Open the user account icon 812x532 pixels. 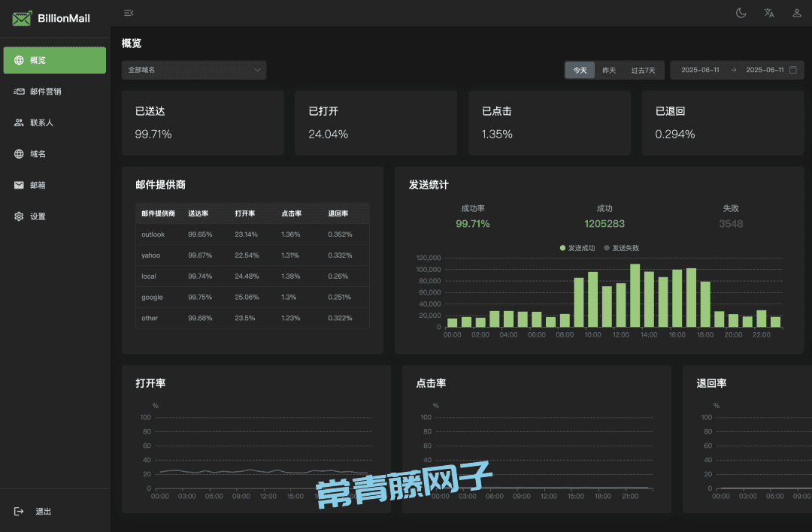point(796,13)
